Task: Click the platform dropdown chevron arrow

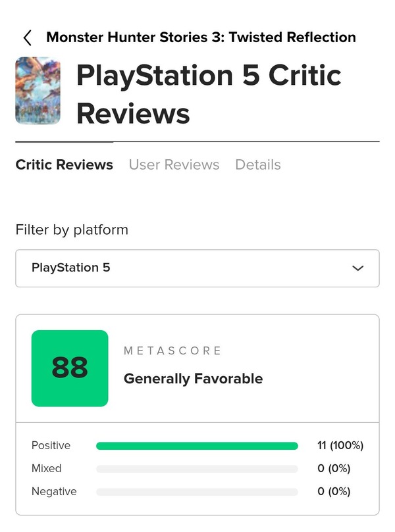Action: point(358,268)
